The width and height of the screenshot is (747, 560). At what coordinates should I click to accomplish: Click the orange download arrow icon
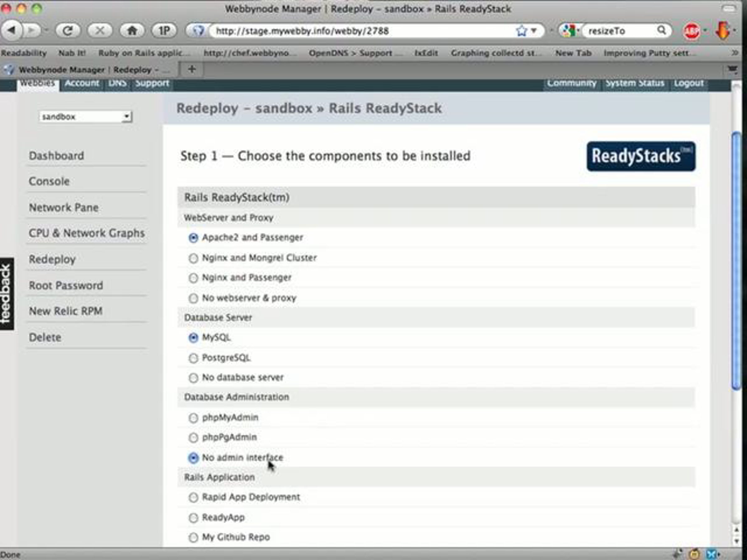[x=722, y=31]
